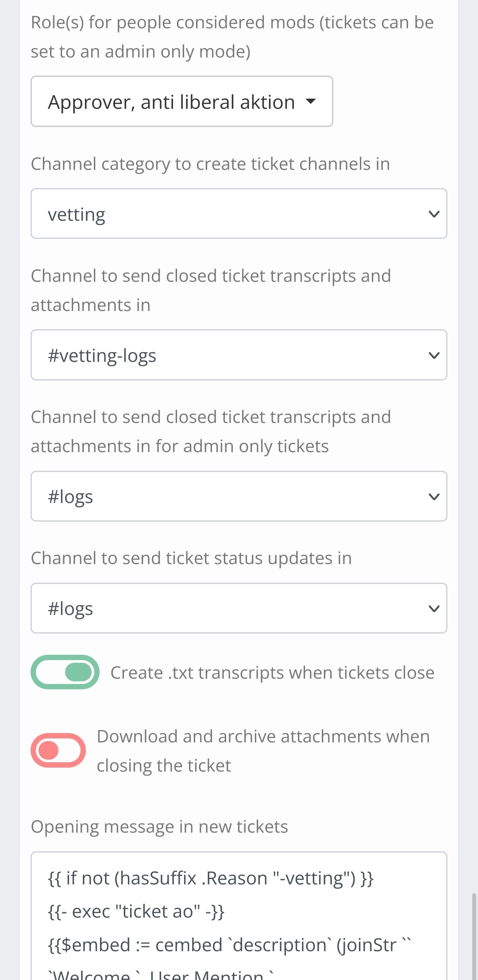Select the "#logs" text in status updates field
The height and width of the screenshot is (980, 478).
[70, 608]
